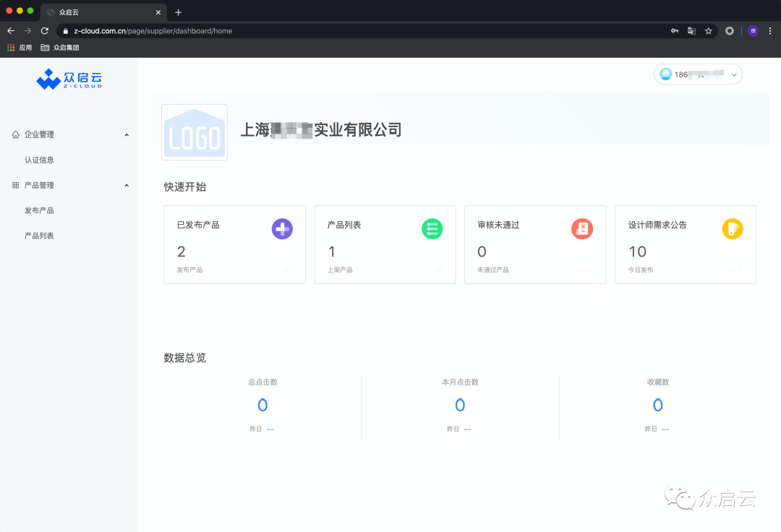This screenshot has width=781, height=532.
Task: Click the yellow bell icon on 设计师需求公告 card
Action: pyautogui.click(x=732, y=228)
